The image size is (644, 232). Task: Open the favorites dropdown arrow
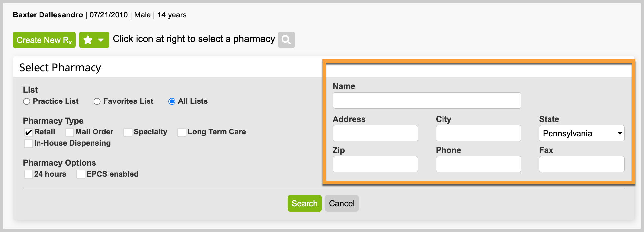[101, 40]
